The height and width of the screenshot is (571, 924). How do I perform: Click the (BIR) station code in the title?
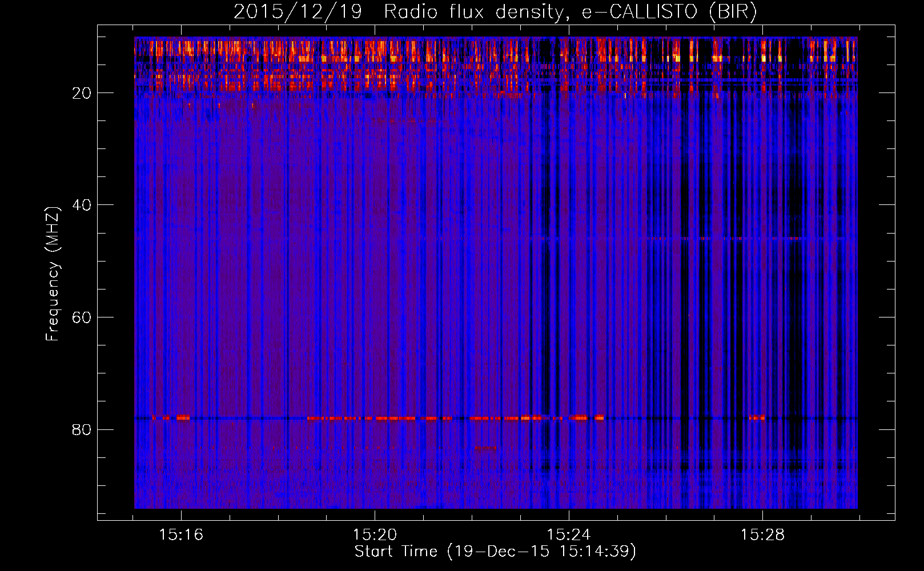tap(733, 12)
